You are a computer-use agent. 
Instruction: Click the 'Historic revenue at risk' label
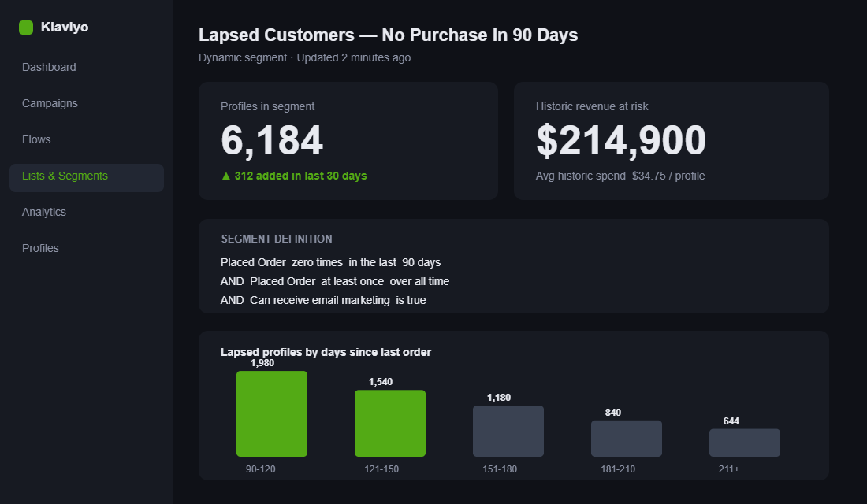pyautogui.click(x=592, y=106)
